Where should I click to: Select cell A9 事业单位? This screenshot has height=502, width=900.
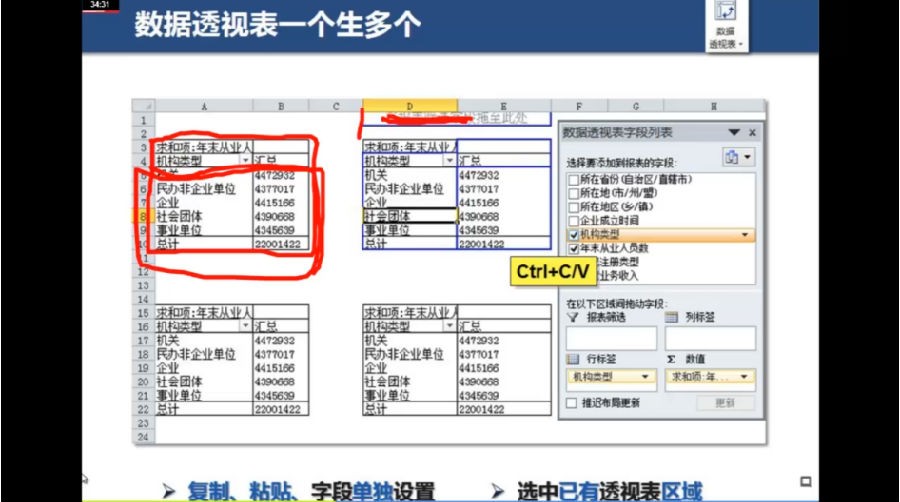204,230
